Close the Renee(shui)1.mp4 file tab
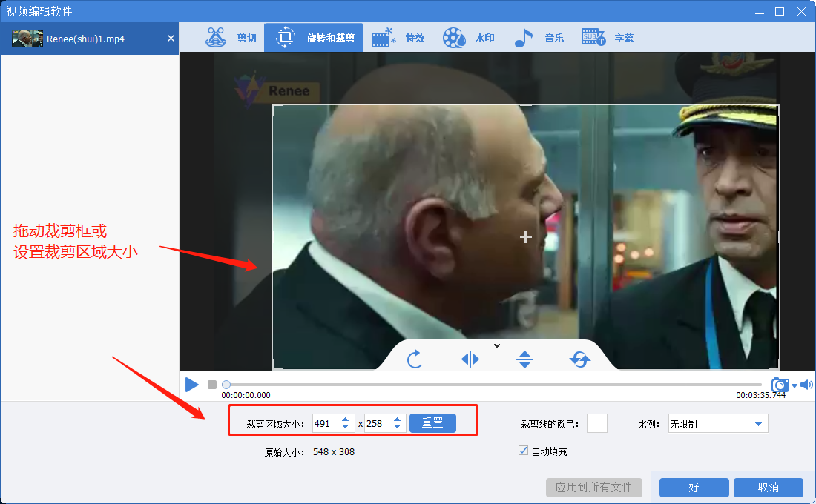 pyautogui.click(x=171, y=39)
